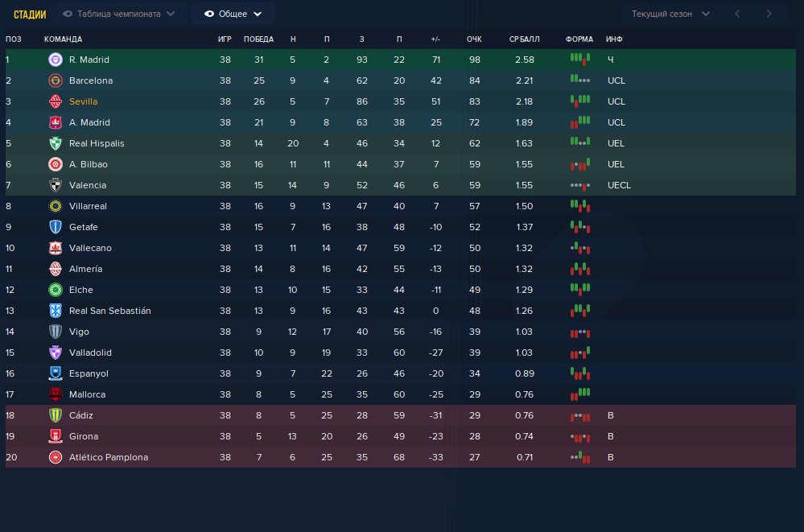This screenshot has width=804, height=532.
Task: Click the Elche club crest
Action: click(55, 290)
